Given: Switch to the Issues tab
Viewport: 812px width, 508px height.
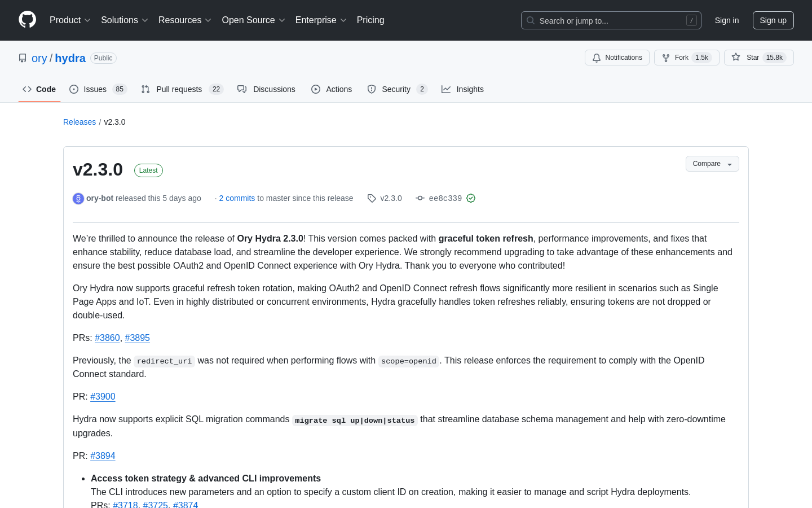Looking at the screenshot, I should (98, 89).
